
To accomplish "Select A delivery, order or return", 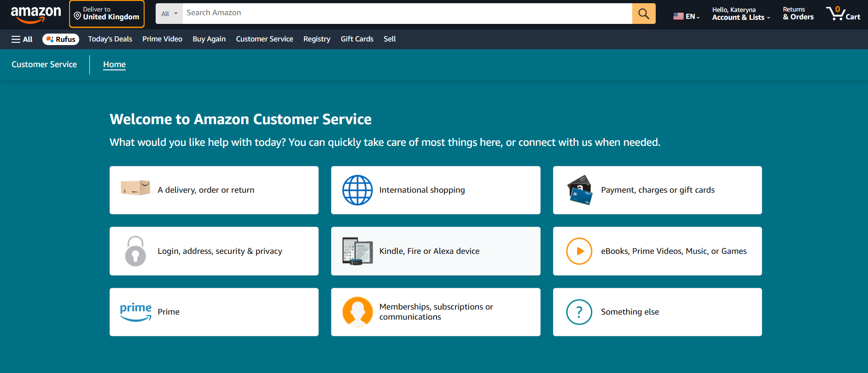I will (x=206, y=190).
